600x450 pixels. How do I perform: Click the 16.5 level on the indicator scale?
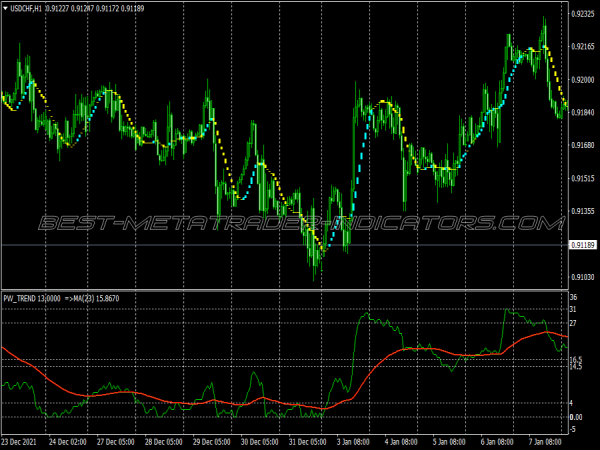pyautogui.click(x=576, y=359)
